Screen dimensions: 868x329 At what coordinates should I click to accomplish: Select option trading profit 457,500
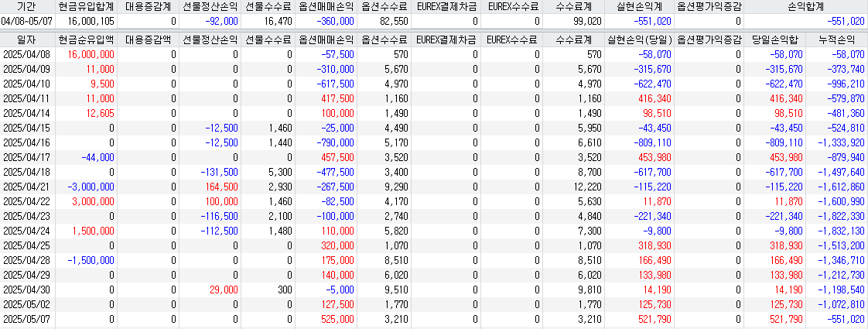coord(337,157)
